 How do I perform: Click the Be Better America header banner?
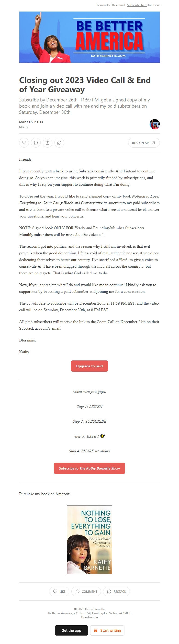coord(89,37)
